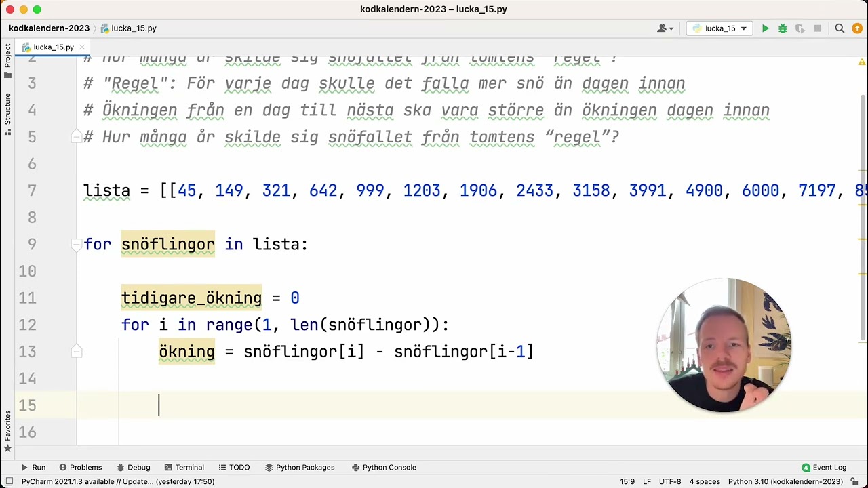Click the range call on line 12
Image resolution: width=868 pixels, height=488 pixels.
[x=229, y=325]
